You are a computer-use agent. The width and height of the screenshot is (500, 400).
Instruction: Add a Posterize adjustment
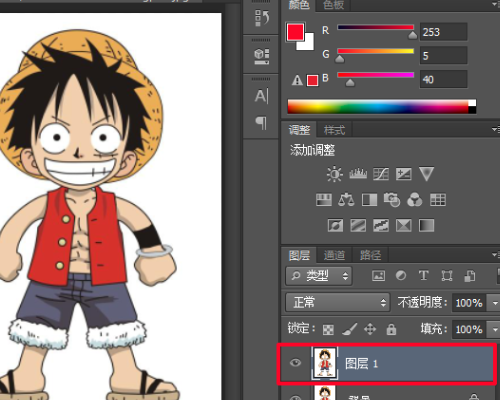(358, 226)
